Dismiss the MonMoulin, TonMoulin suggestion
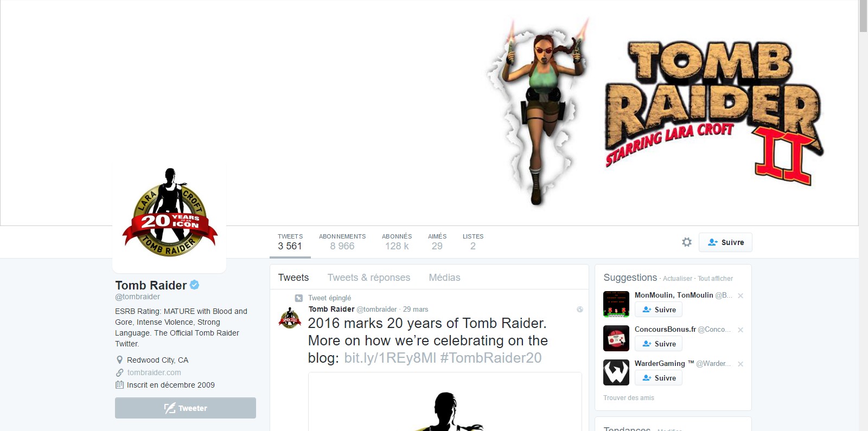This screenshot has height=431, width=868. pyautogui.click(x=741, y=295)
